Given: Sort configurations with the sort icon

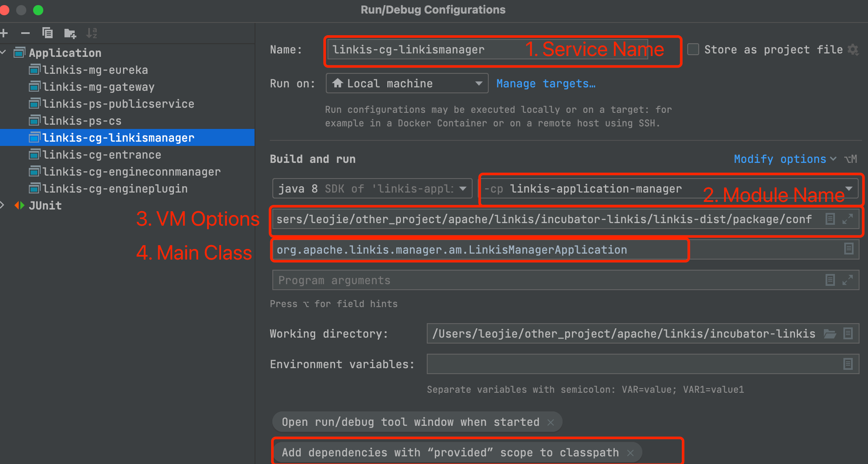Looking at the screenshot, I should pos(92,33).
